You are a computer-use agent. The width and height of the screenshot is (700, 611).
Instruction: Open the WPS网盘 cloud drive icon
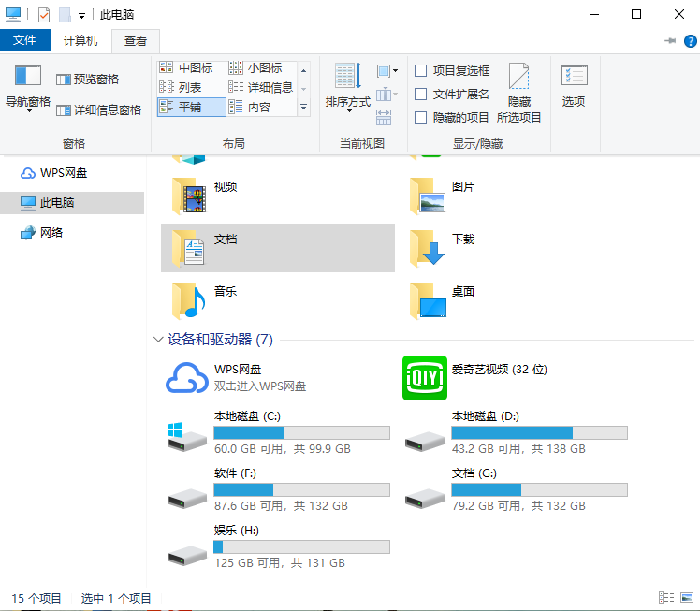[186, 377]
